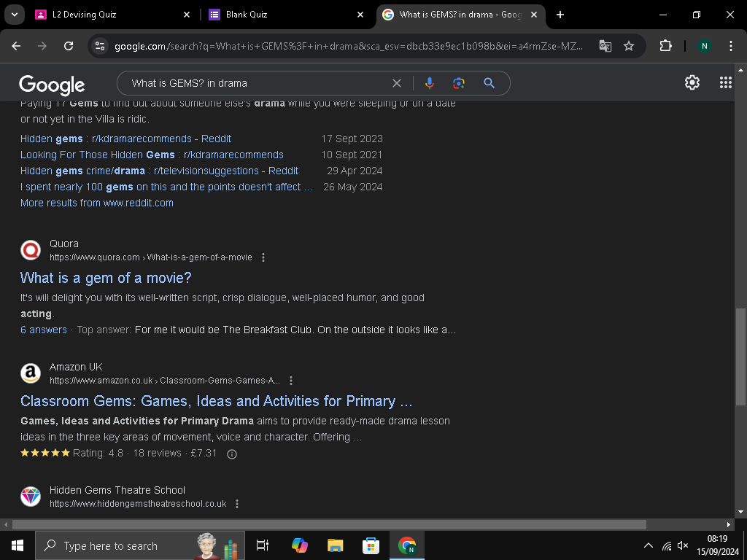Image resolution: width=747 pixels, height=560 pixels.
Task: Translate this page icon
Action: point(605,46)
